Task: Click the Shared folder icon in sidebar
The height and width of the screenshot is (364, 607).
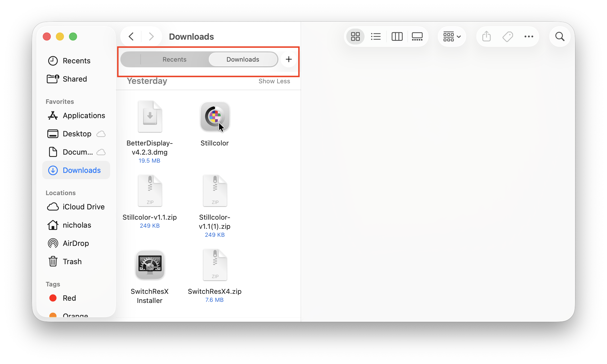Action: [x=53, y=79]
